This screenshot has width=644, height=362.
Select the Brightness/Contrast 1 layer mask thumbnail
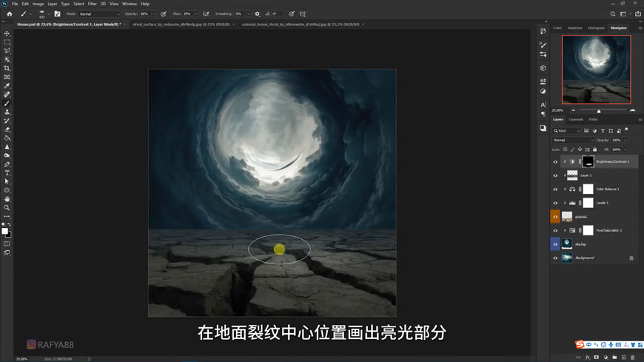point(588,161)
